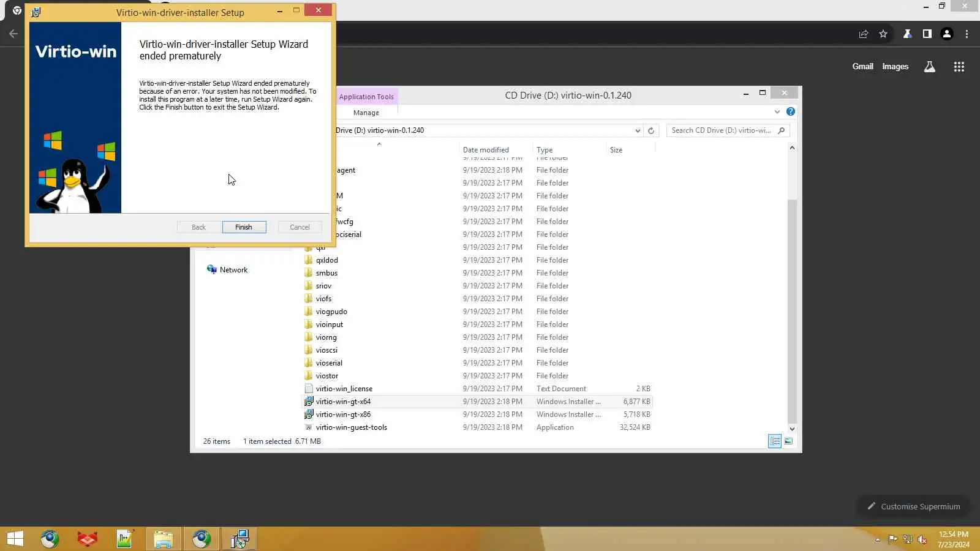Select the vioscsi folder name

click(326, 350)
